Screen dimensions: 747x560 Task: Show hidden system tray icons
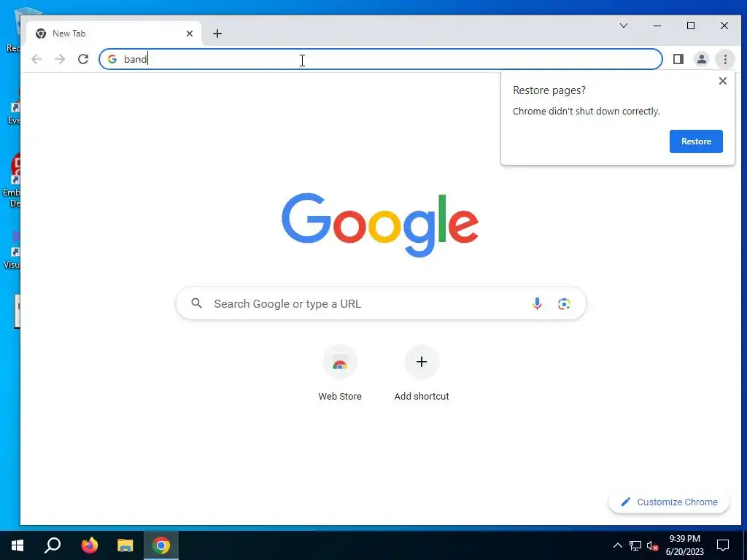pos(617,545)
